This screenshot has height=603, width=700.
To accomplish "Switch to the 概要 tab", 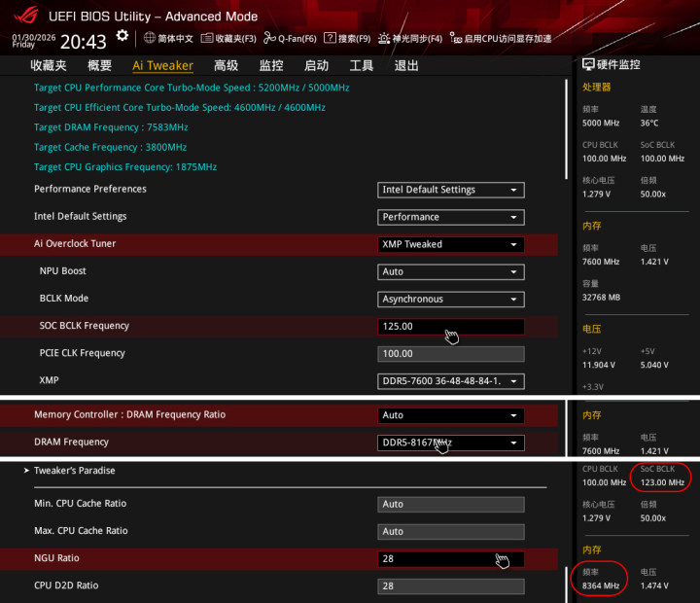I will pos(99,66).
